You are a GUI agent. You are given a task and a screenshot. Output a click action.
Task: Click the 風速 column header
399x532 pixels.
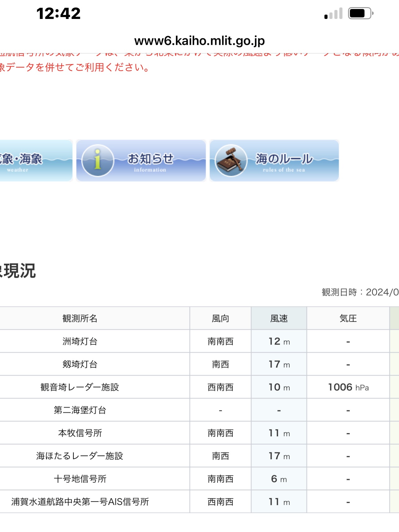[279, 319]
